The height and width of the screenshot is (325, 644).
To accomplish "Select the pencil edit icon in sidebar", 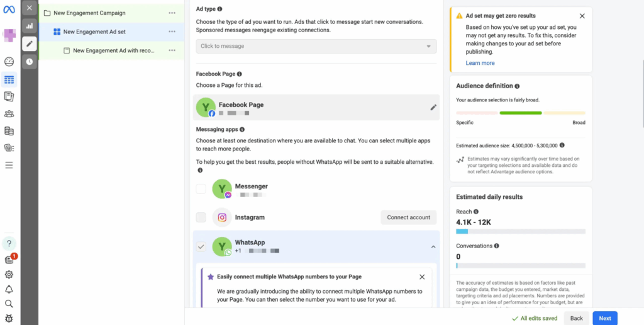I will click(x=29, y=43).
